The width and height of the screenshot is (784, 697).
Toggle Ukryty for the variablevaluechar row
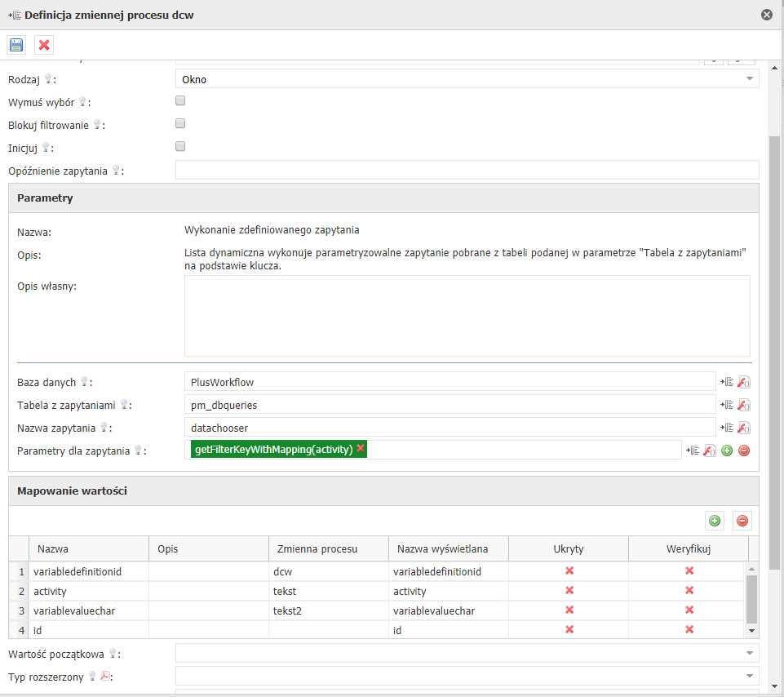point(569,610)
